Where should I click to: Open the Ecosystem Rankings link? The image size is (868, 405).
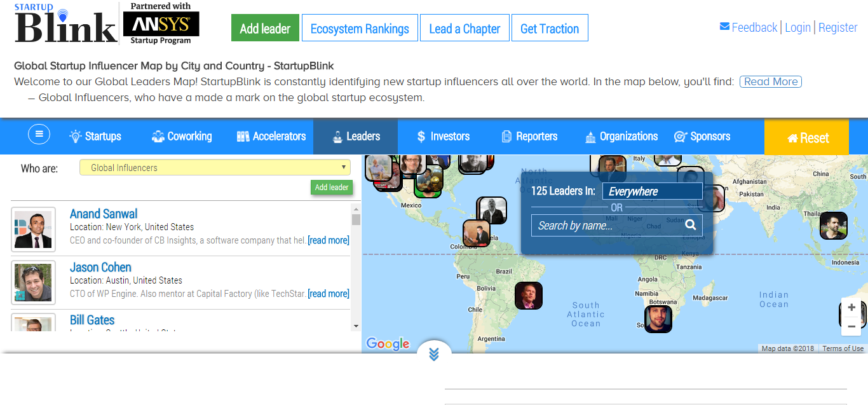pyautogui.click(x=360, y=29)
